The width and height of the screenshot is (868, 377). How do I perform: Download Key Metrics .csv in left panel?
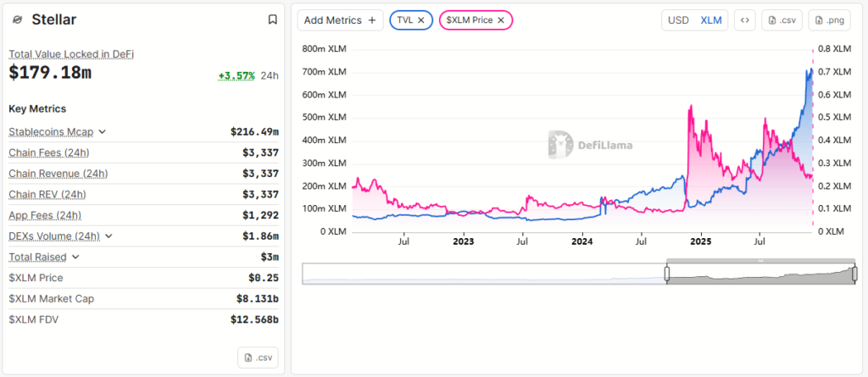click(258, 358)
